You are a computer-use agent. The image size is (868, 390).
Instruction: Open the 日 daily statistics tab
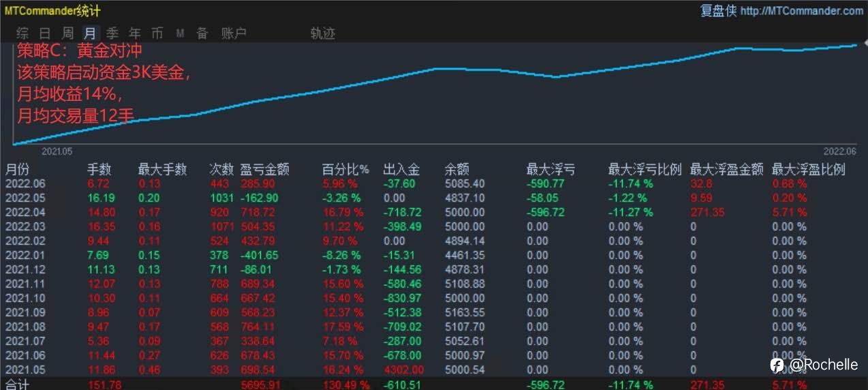pyautogui.click(x=45, y=33)
